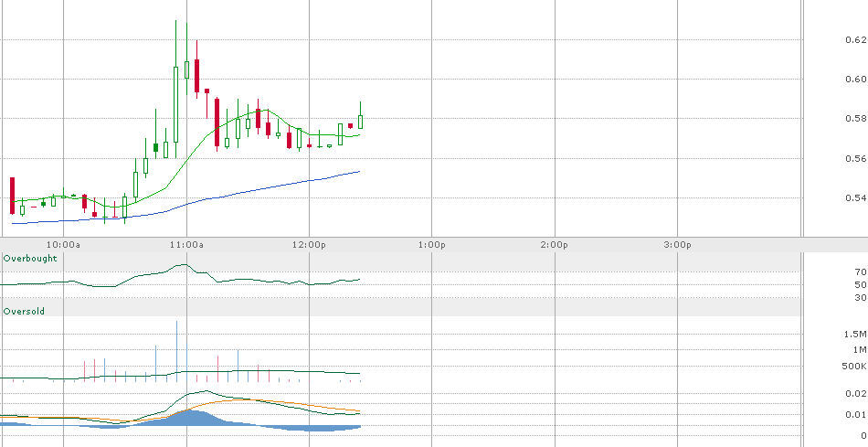Click the 10:00a time axis label
This screenshot has height=447, width=868.
tap(63, 244)
